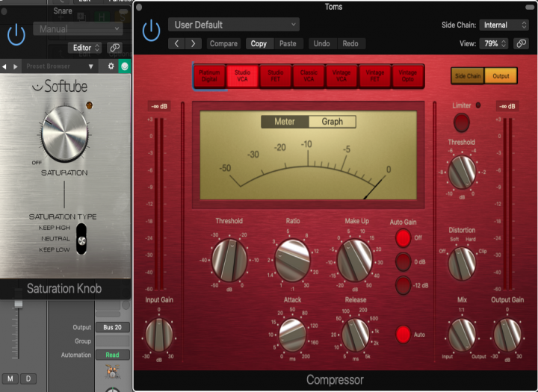Open the empty Group slot
538x392 pixels.
click(x=113, y=341)
